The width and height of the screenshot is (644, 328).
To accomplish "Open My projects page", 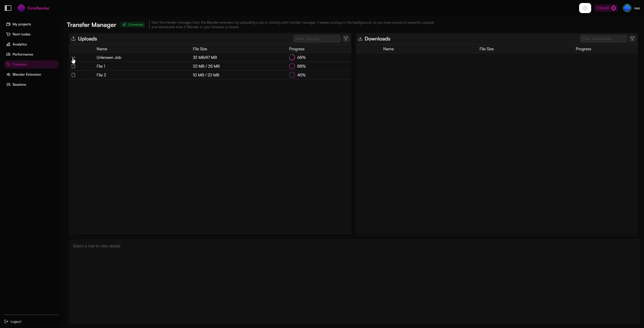I will tap(31, 24).
